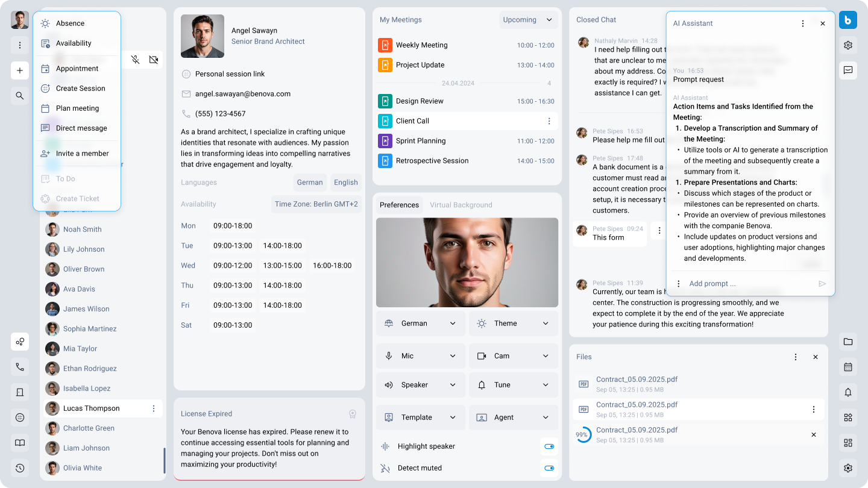This screenshot has height=488, width=868.
Task: Switch to the Virtual Background tab
Action: [461, 205]
